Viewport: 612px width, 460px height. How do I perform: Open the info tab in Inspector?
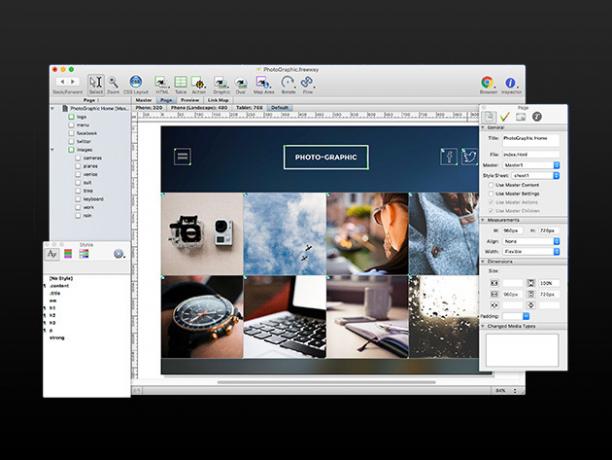click(537, 116)
